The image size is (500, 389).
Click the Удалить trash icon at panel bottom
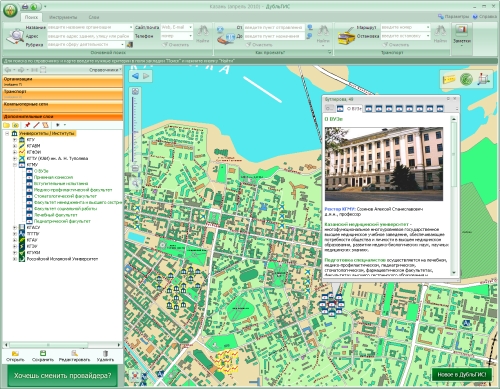pos(105,356)
